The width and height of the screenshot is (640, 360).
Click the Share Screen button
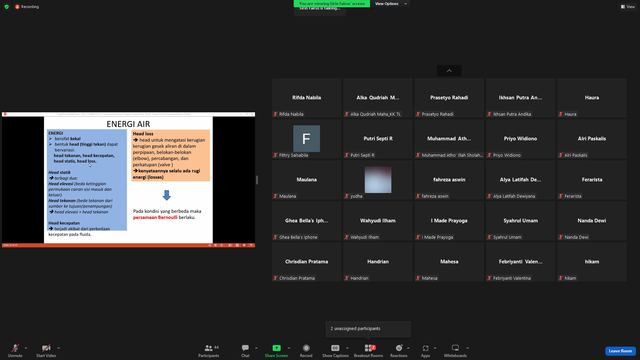click(276, 350)
